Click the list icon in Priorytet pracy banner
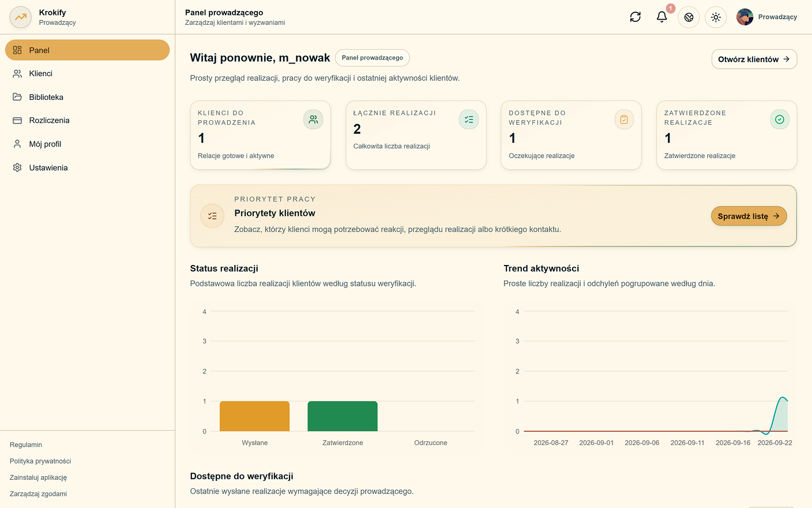Image resolution: width=812 pixels, height=508 pixels. pos(212,216)
